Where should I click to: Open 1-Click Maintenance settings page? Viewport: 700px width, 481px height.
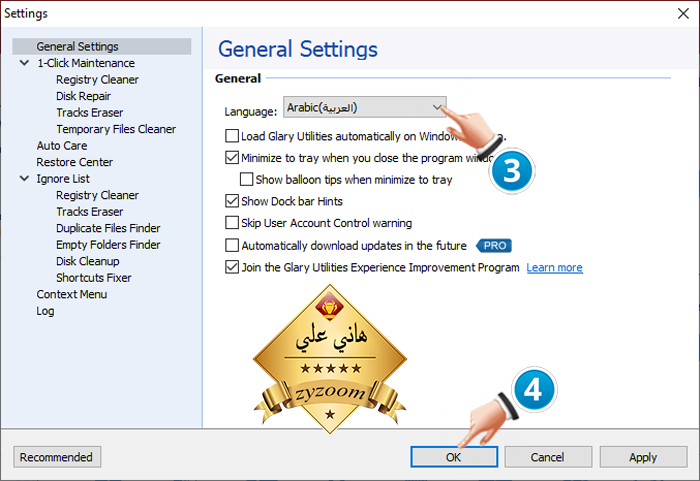click(x=86, y=63)
